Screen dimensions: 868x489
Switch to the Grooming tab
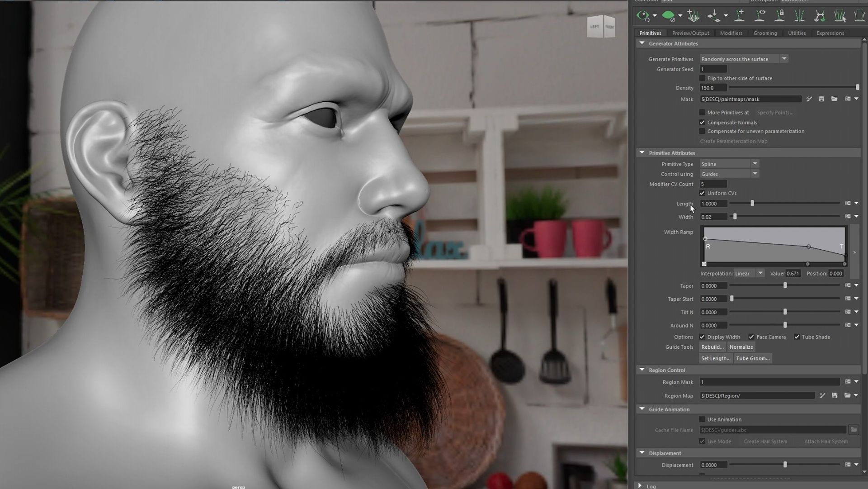pyautogui.click(x=765, y=33)
